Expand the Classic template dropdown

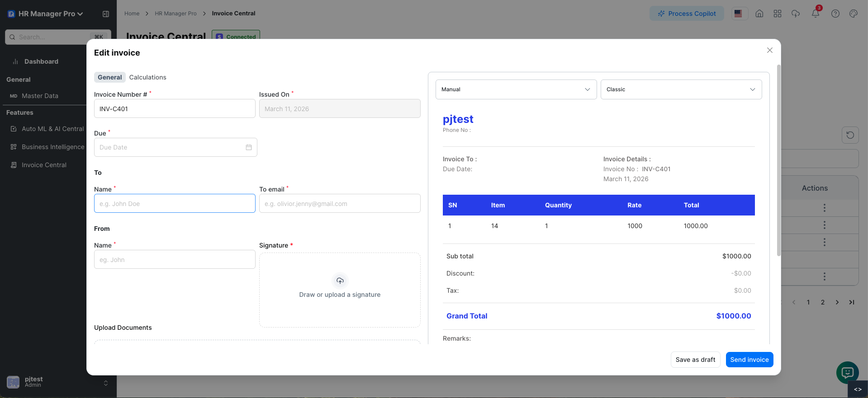pyautogui.click(x=681, y=89)
